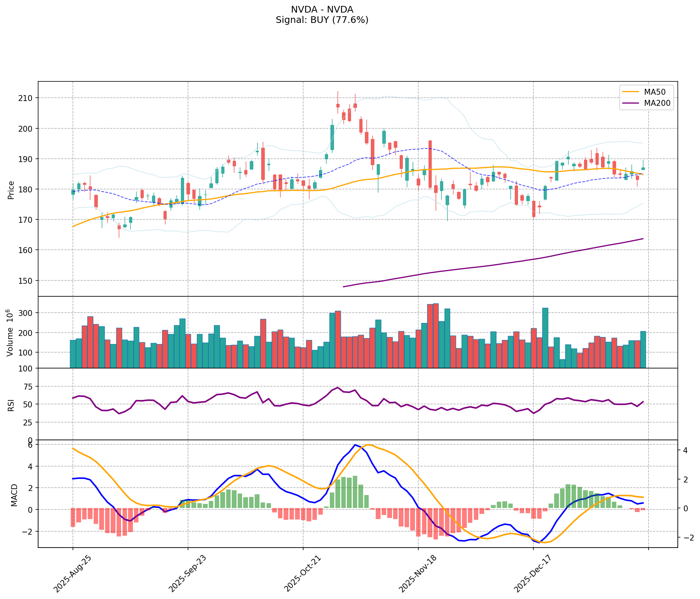Click the Volume y-axis label

pos(10,333)
